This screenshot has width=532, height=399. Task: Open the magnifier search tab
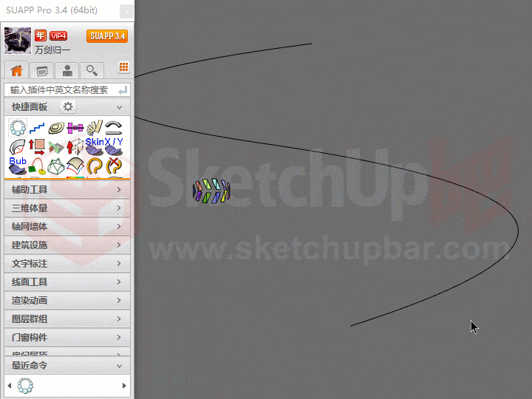[x=92, y=71]
